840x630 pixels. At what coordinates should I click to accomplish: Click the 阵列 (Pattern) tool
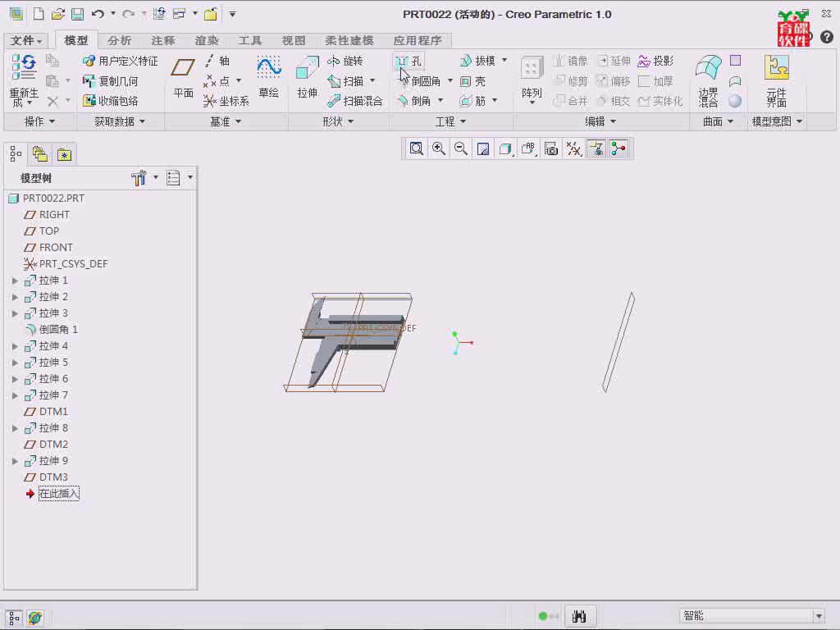532,80
